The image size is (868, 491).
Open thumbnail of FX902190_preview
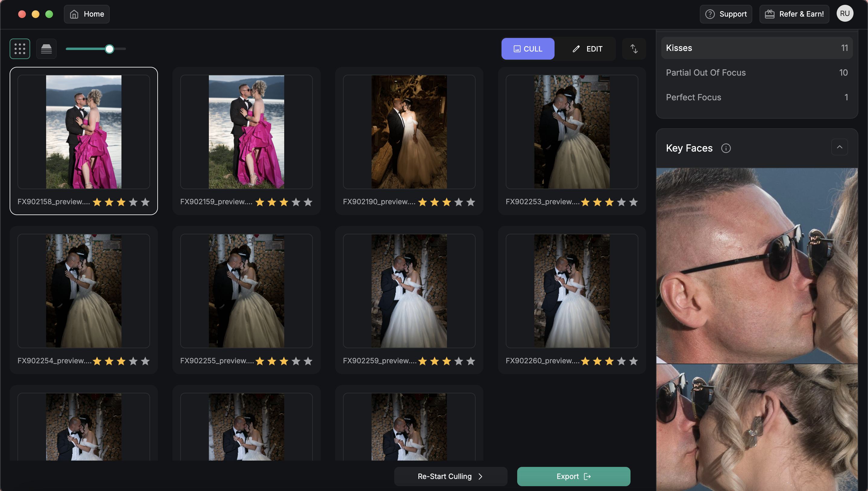409,132
